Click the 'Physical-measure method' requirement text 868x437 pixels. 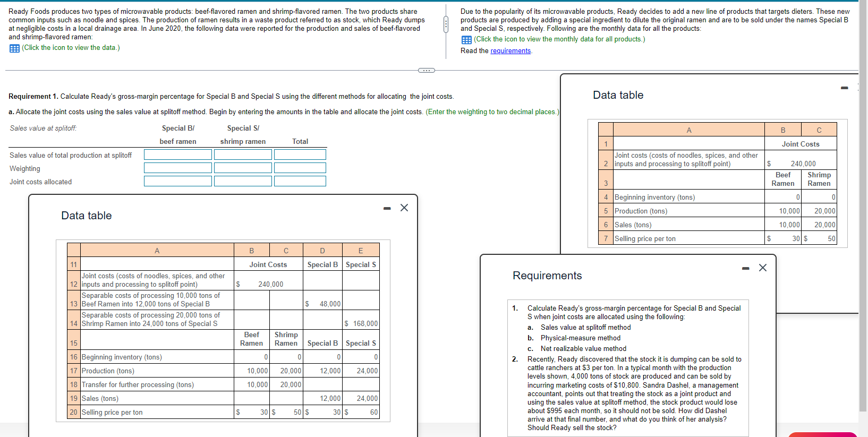pyautogui.click(x=580, y=338)
